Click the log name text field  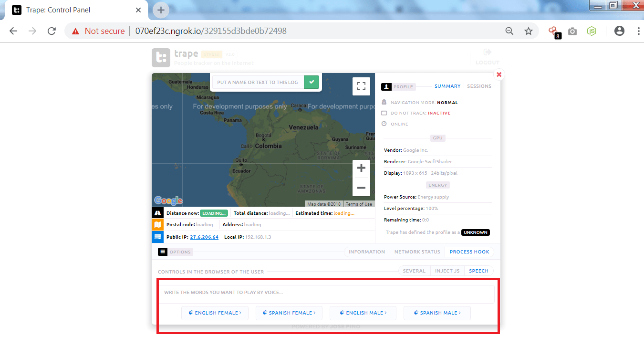point(258,82)
